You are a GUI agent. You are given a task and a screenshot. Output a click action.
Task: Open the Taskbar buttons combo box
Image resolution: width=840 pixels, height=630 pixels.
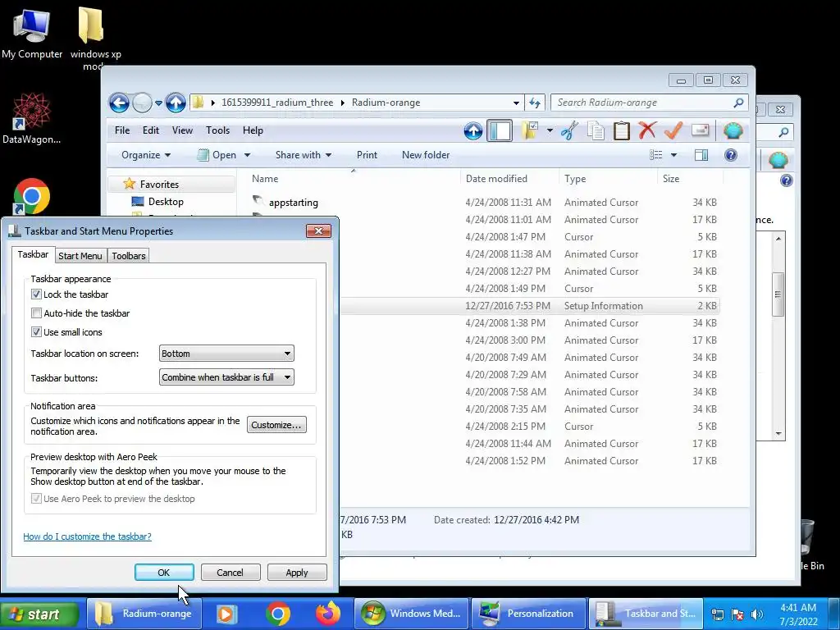[226, 377]
